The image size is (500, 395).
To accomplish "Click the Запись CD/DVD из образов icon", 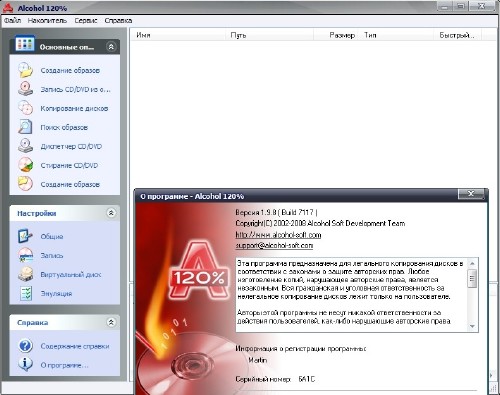I will click(25, 89).
